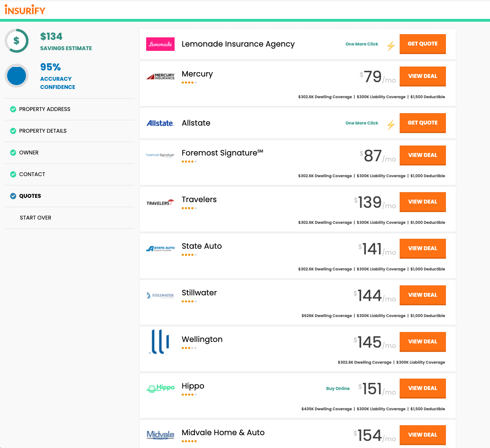Image resolution: width=490 pixels, height=448 pixels.
Task: Click the Travelers logo
Action: [x=160, y=202]
